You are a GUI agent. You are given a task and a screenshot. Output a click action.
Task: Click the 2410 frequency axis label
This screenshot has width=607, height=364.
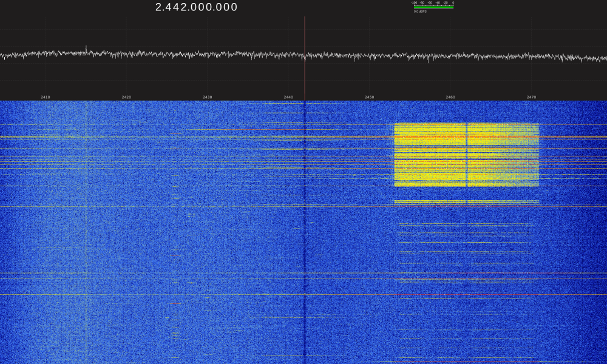46,97
